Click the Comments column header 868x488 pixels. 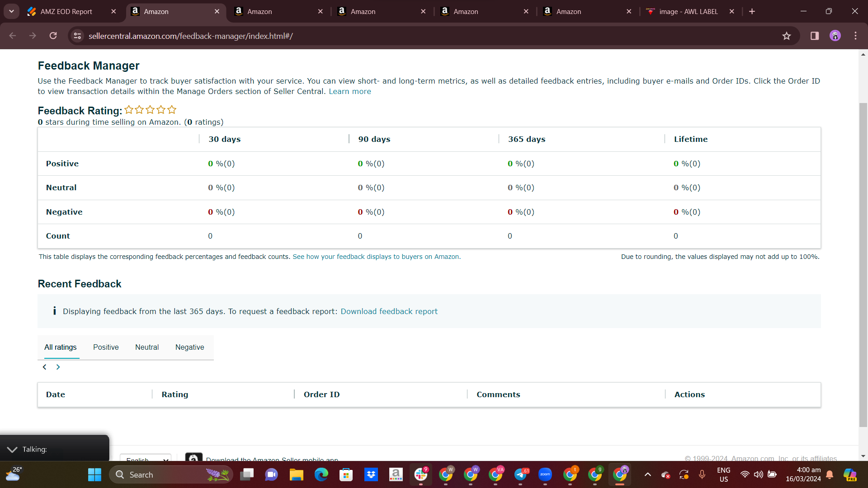pyautogui.click(x=498, y=394)
